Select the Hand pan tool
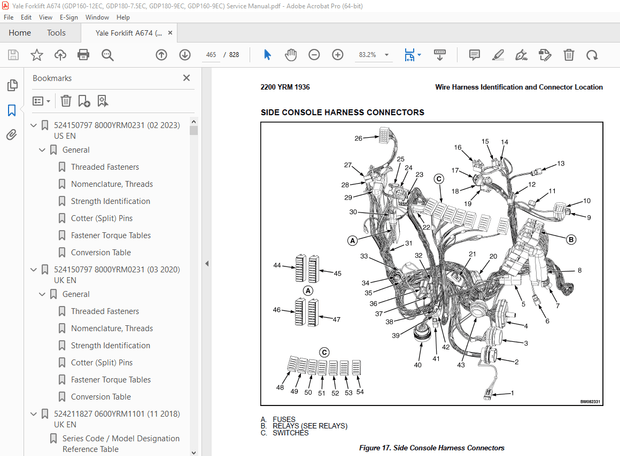The width and height of the screenshot is (620, 456). click(289, 55)
